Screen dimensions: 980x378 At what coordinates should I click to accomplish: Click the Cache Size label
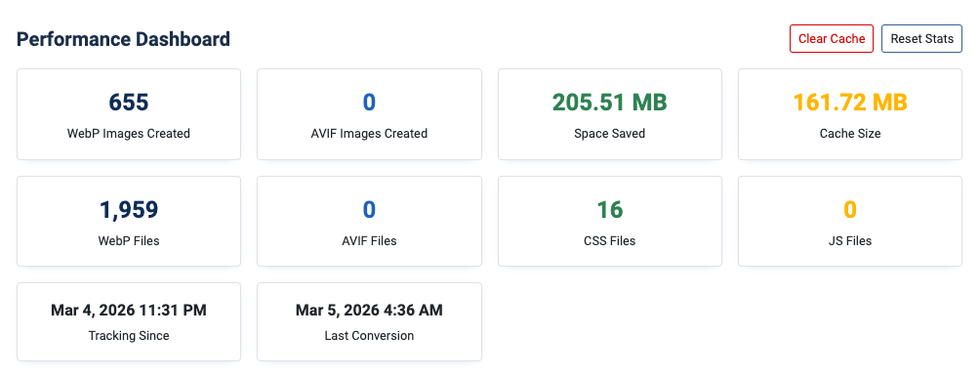click(850, 133)
